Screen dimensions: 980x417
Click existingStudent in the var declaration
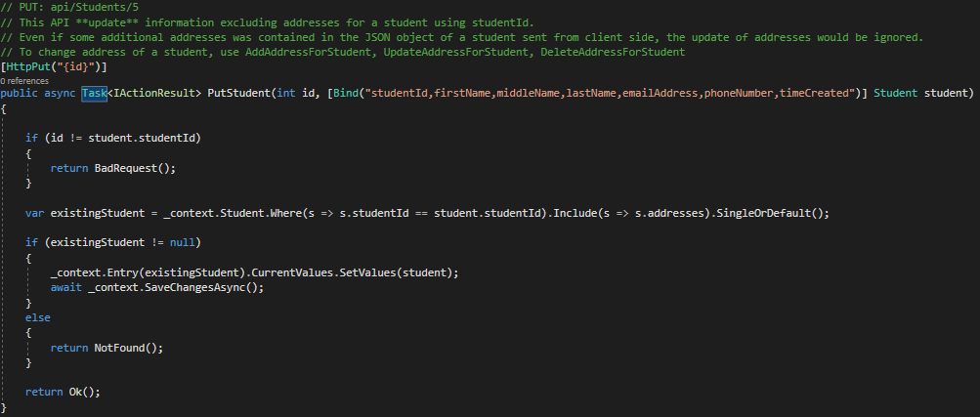pyautogui.click(x=98, y=213)
